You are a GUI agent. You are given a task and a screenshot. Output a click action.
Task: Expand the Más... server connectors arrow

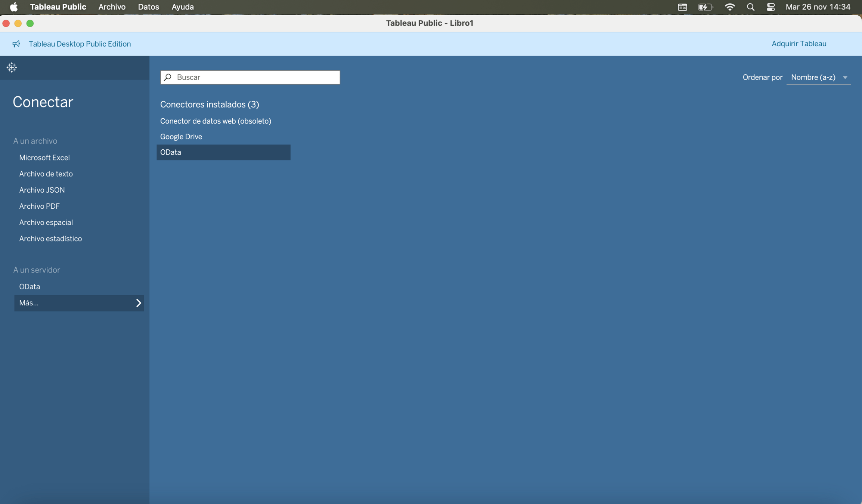139,303
